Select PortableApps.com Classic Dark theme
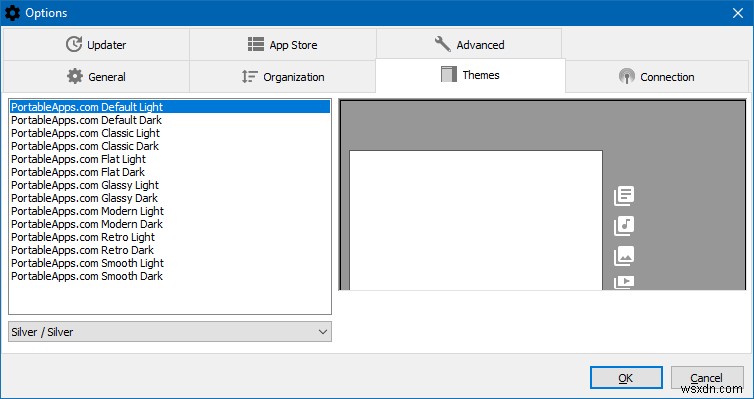Screen dimensions: 754x399 [170, 146]
